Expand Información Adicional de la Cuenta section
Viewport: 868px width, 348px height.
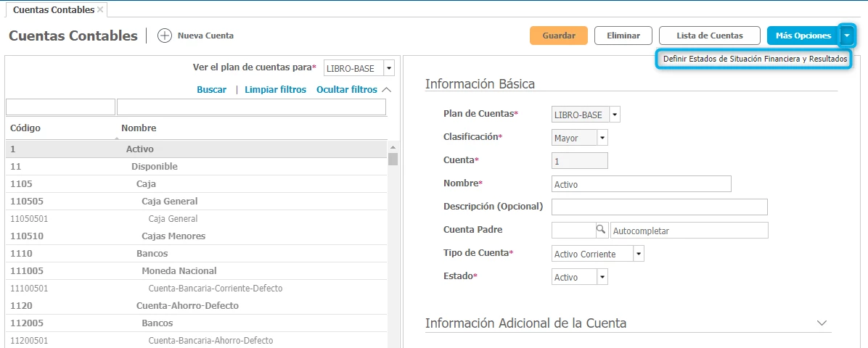pos(822,323)
